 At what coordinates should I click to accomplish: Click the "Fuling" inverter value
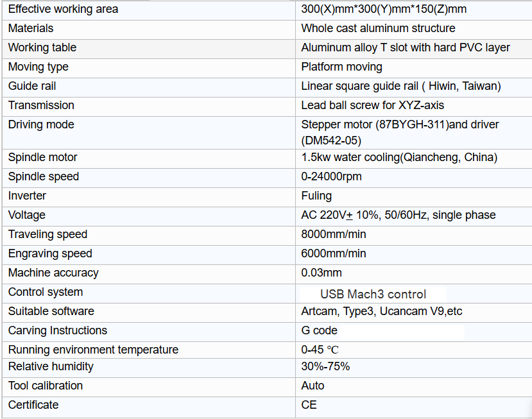316,196
